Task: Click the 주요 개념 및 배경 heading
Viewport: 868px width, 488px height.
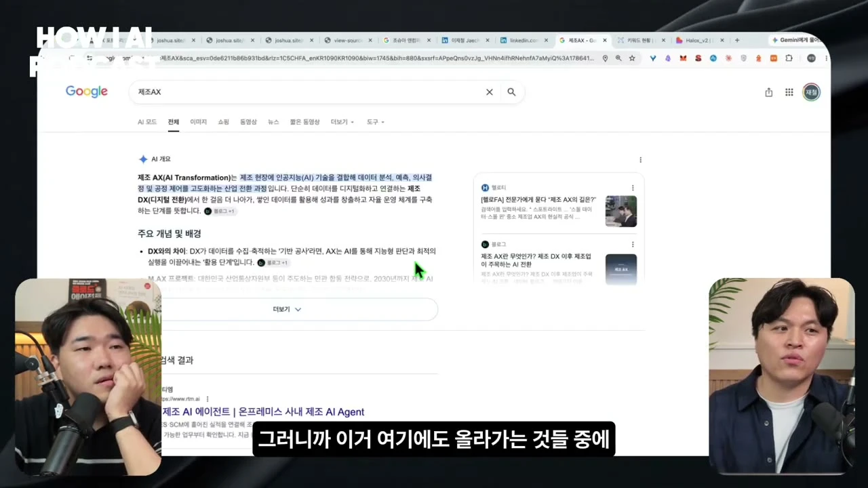Action: (170, 234)
